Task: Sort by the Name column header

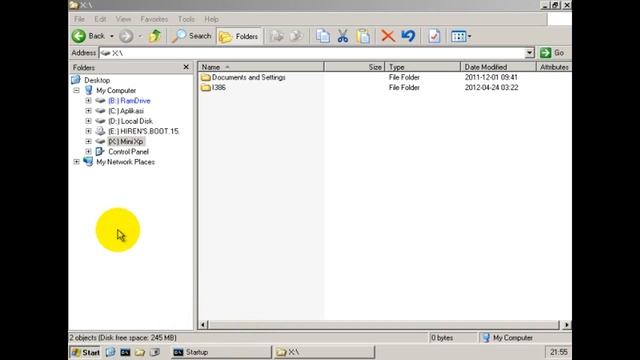Action: [261, 67]
